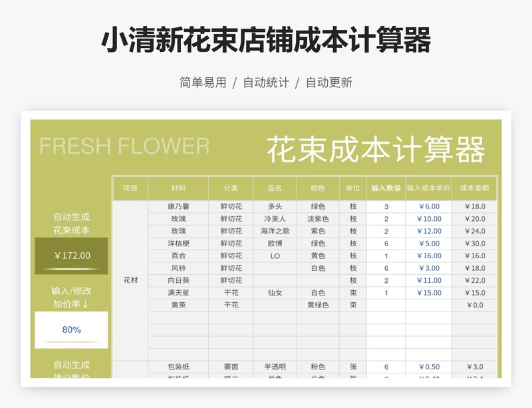Click the 满天星 material cell
Viewport: 532px width, 408px height.
[x=178, y=293]
